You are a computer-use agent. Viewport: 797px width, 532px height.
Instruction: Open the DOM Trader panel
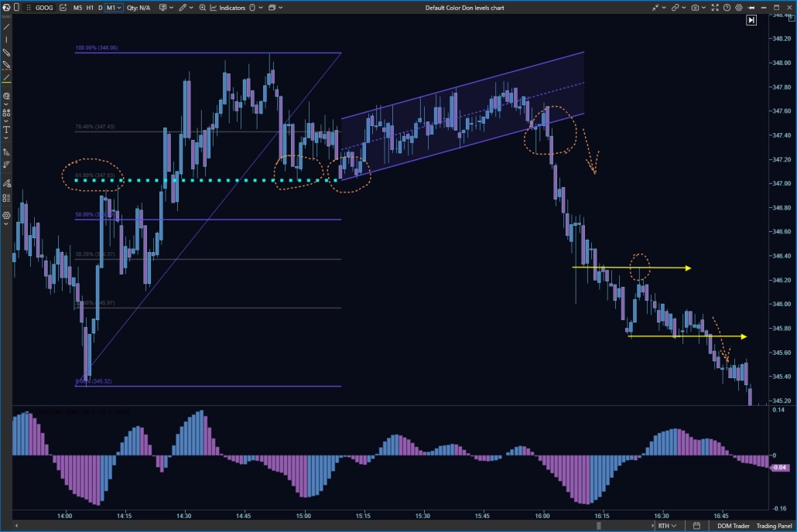(733, 525)
